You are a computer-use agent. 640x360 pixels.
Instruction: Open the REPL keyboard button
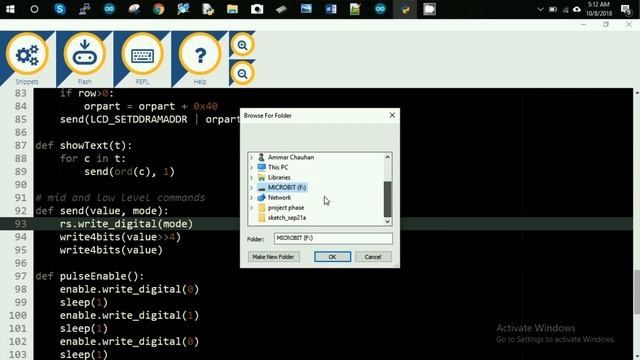142,54
